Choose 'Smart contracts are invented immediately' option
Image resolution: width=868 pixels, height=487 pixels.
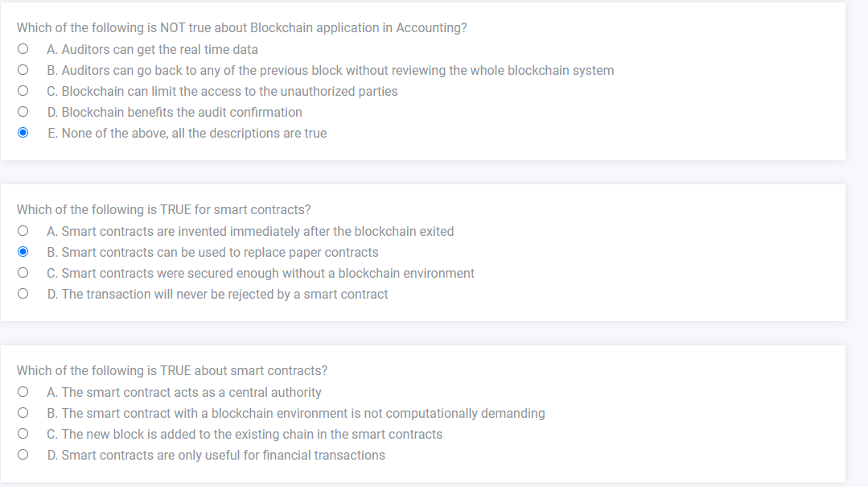[23, 231]
